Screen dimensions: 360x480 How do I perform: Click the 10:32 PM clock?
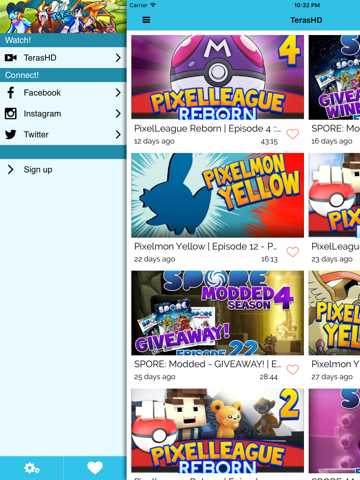click(307, 5)
